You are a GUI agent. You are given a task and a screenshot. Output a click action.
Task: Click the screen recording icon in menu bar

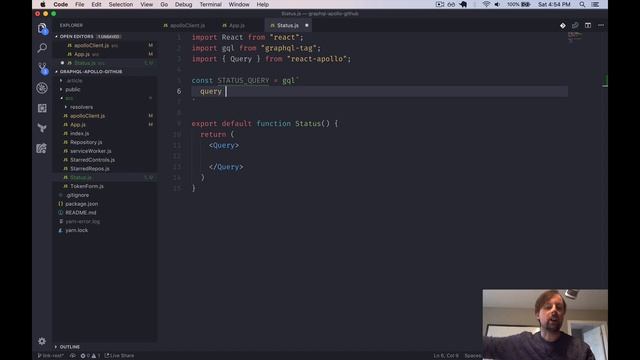coord(440,4)
